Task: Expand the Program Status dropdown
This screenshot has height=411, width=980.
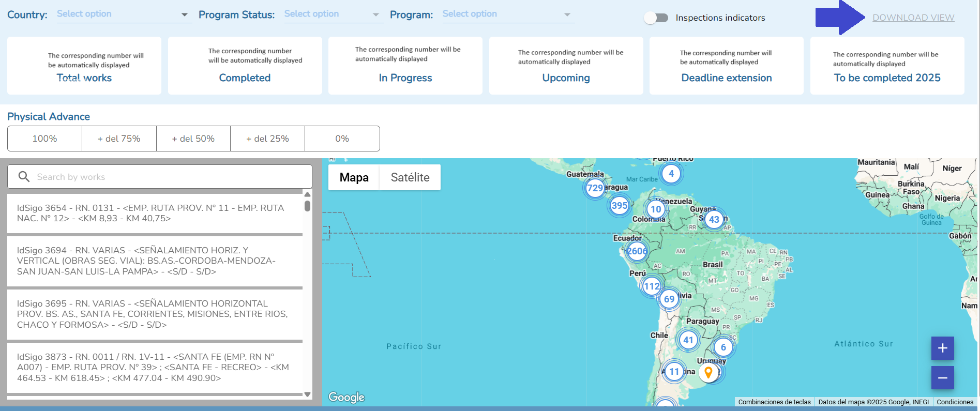Action: pos(333,14)
